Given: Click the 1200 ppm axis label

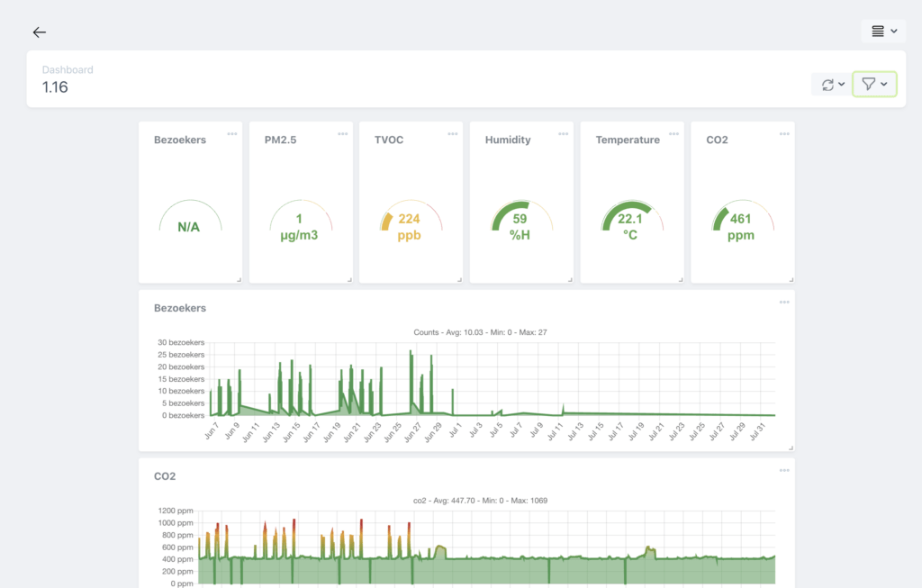Looking at the screenshot, I should coord(176,511).
